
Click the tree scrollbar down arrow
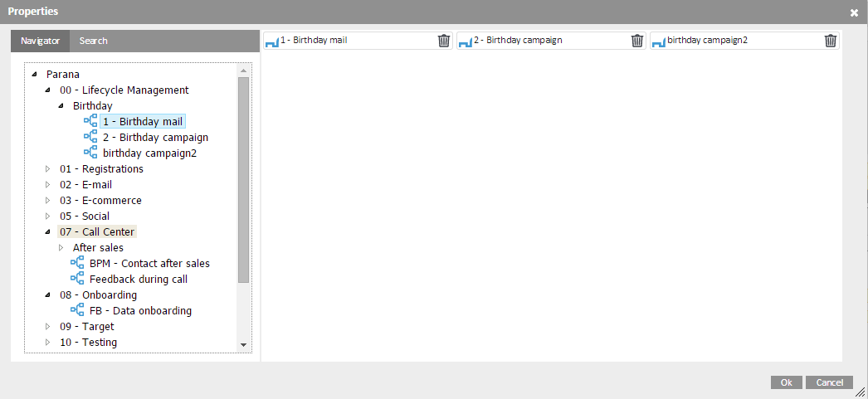tap(243, 344)
